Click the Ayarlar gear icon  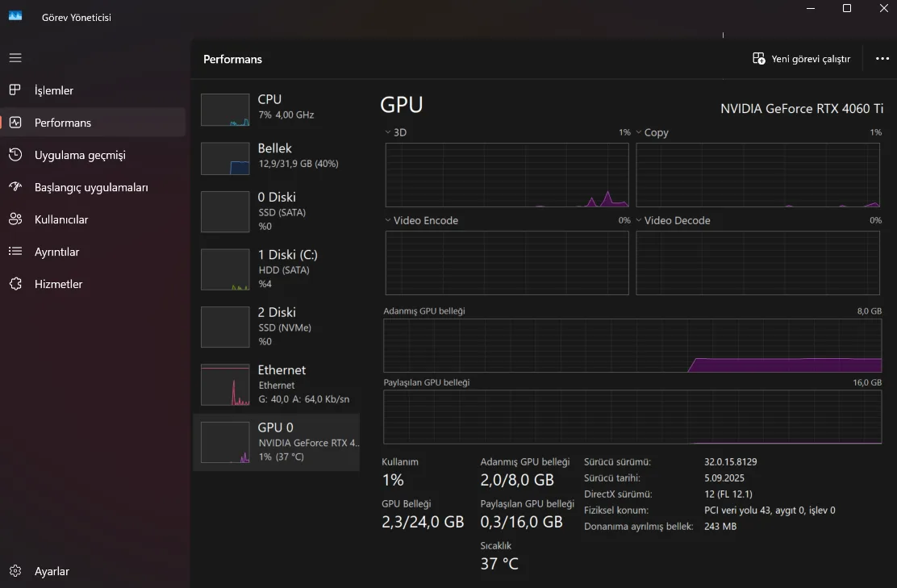click(x=15, y=571)
